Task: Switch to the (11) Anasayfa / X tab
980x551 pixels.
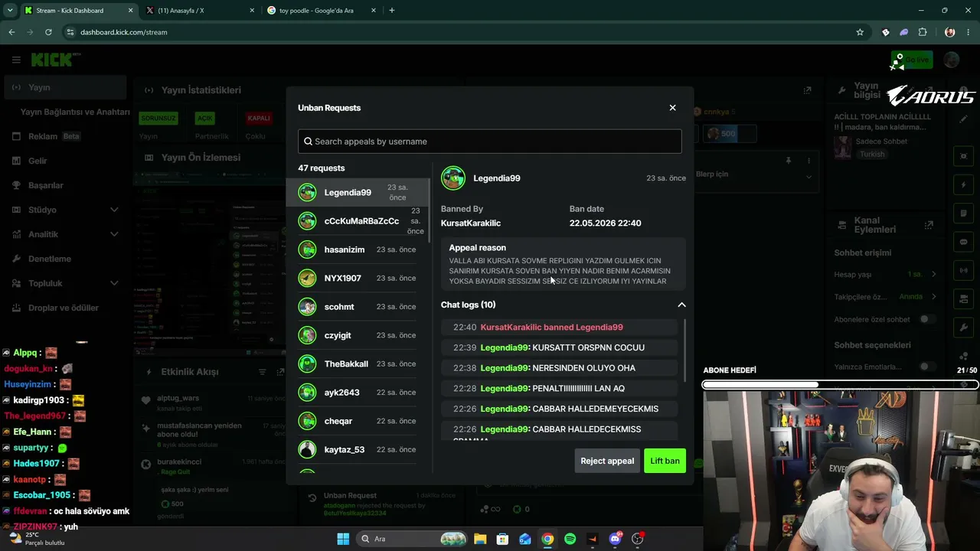Action: tap(199, 11)
